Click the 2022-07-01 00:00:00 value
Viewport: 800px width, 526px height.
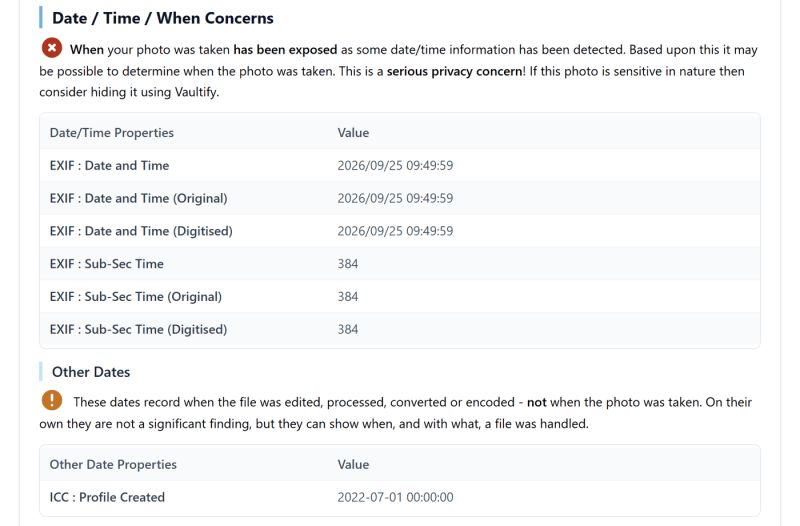[395, 497]
